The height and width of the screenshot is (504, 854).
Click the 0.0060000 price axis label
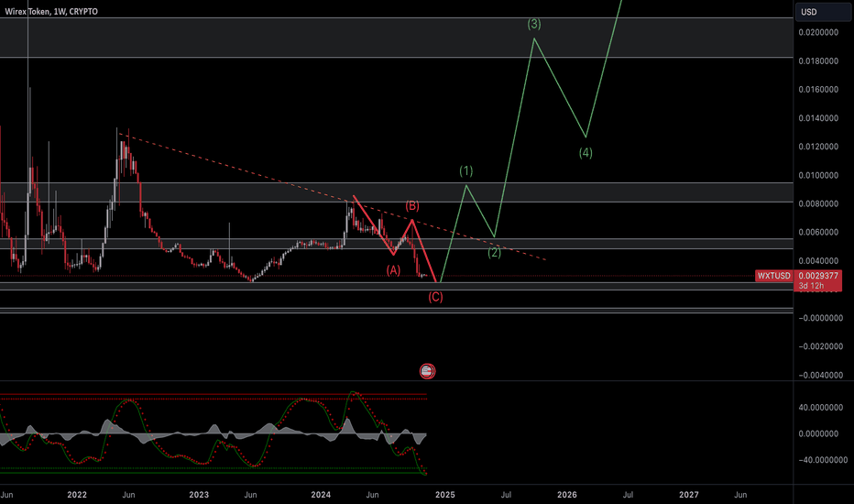(x=818, y=232)
